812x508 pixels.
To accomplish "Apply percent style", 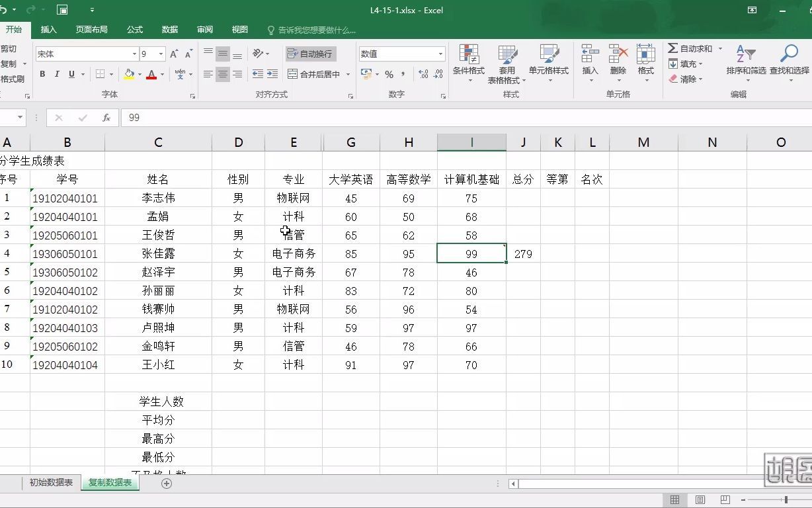I will click(x=389, y=74).
